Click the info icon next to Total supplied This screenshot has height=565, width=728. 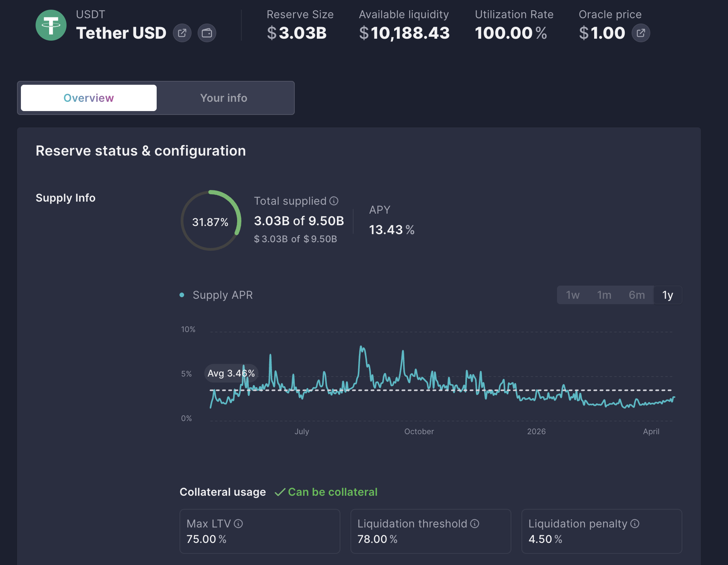coord(333,201)
